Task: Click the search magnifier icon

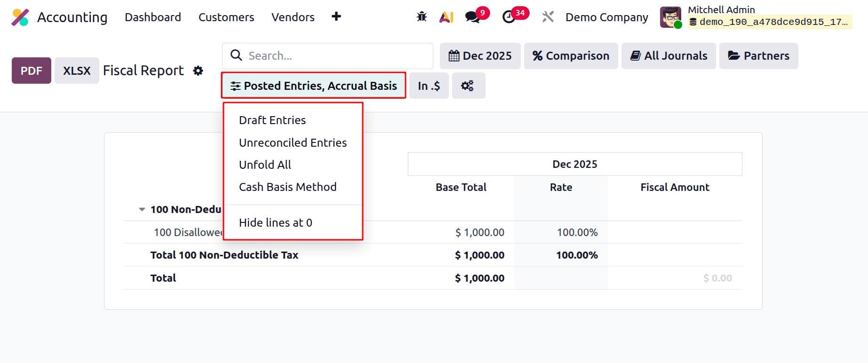Action: (236, 55)
